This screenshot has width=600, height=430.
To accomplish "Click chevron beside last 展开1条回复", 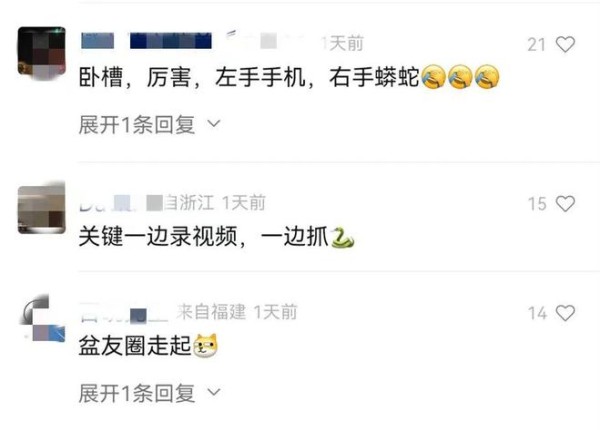I will point(214,392).
